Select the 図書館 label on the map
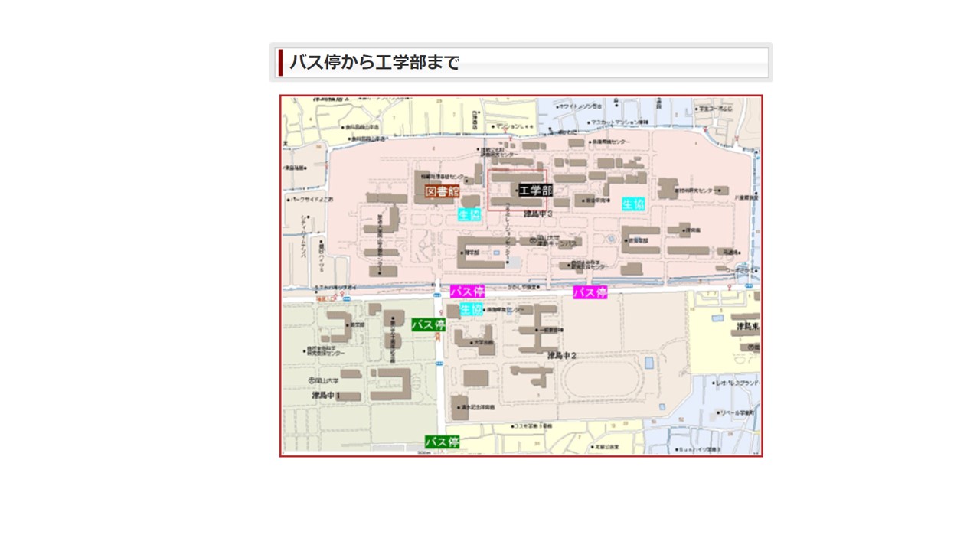Screen dimensions: 980x551 point(443,191)
